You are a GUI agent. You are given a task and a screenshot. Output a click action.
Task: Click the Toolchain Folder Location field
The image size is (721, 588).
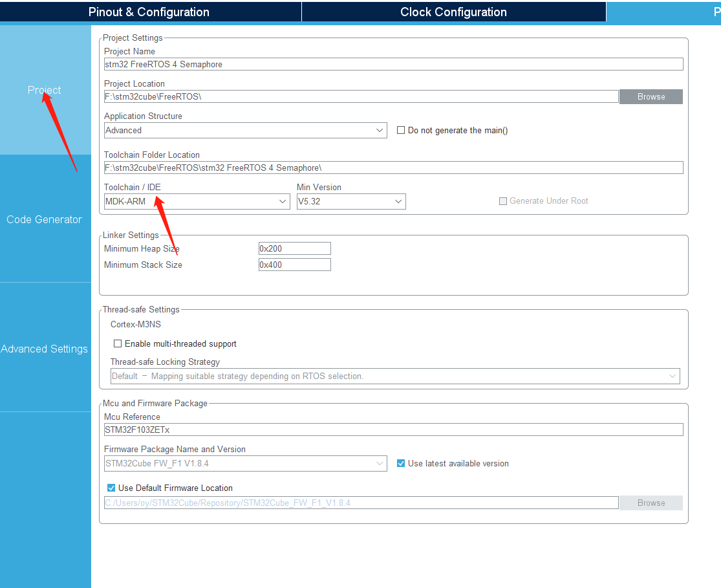393,168
